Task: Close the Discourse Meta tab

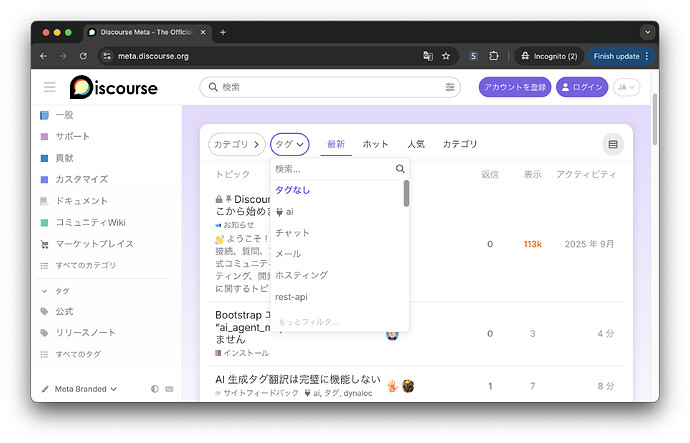Action: click(203, 32)
